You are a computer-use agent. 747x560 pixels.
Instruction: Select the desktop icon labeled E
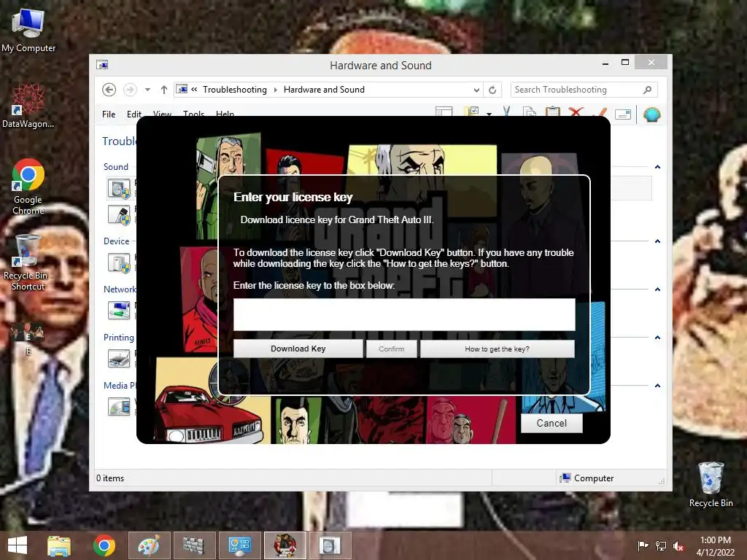pyautogui.click(x=28, y=338)
